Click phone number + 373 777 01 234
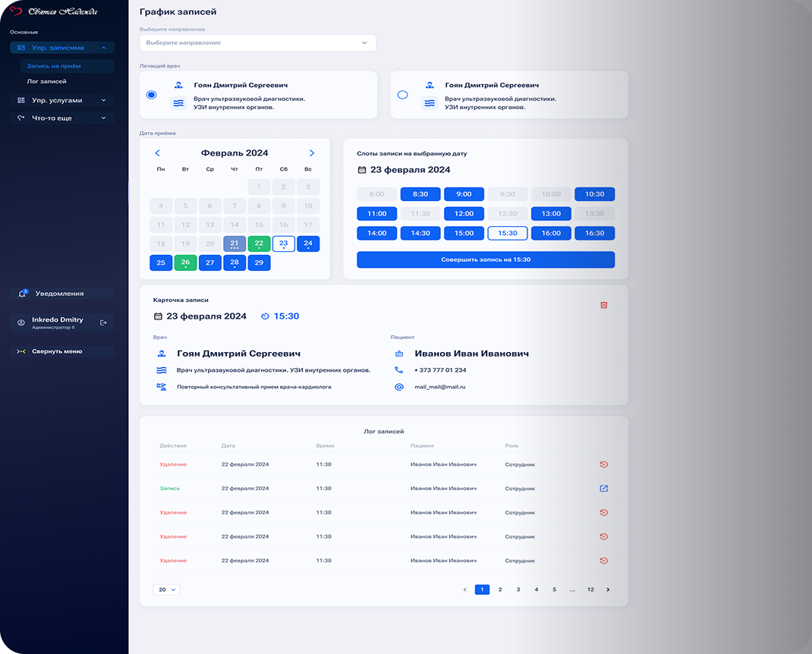The height and width of the screenshot is (654, 812). click(440, 370)
